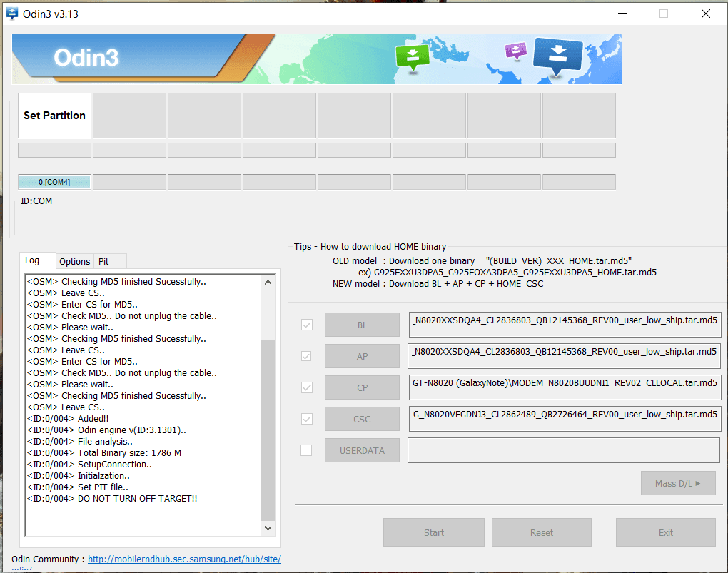Click the CSC file button
Image resolution: width=728 pixels, height=573 pixels.
coord(362,419)
